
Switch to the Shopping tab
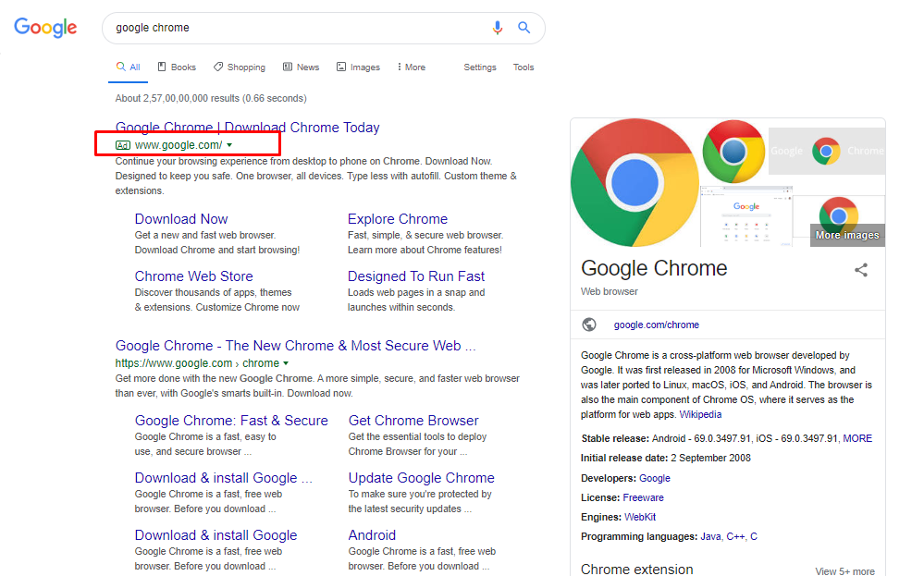point(240,67)
